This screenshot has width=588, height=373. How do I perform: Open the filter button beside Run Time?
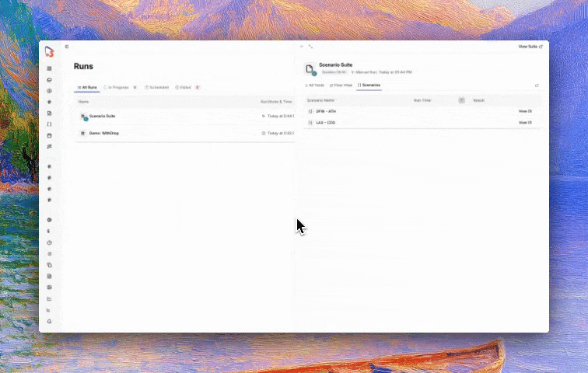pyautogui.click(x=462, y=100)
